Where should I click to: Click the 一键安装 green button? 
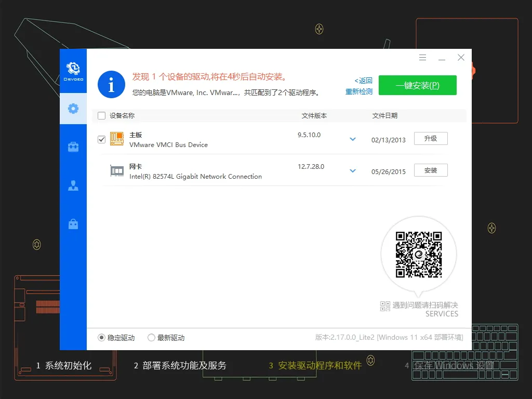tap(418, 85)
